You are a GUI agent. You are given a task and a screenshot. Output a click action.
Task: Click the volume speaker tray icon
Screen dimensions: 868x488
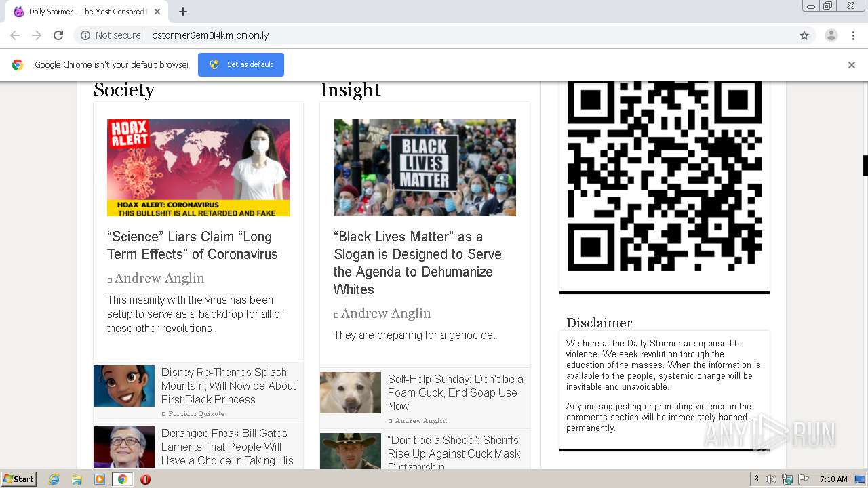(771, 479)
